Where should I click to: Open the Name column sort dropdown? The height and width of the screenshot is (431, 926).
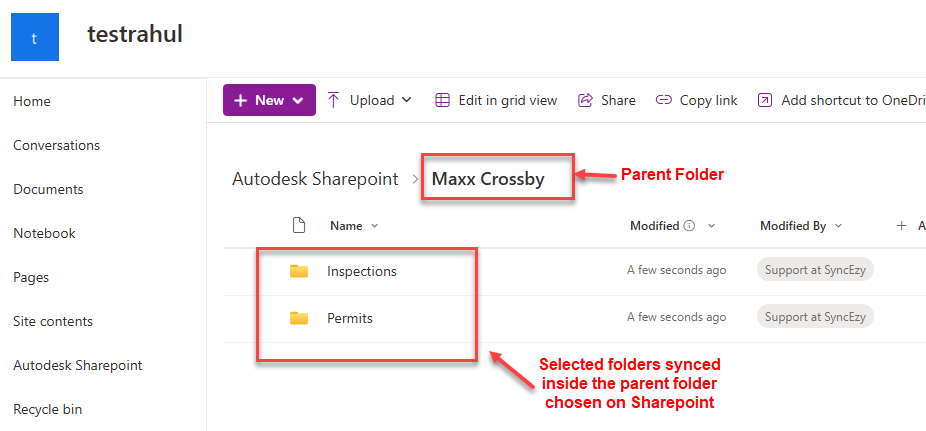375,226
